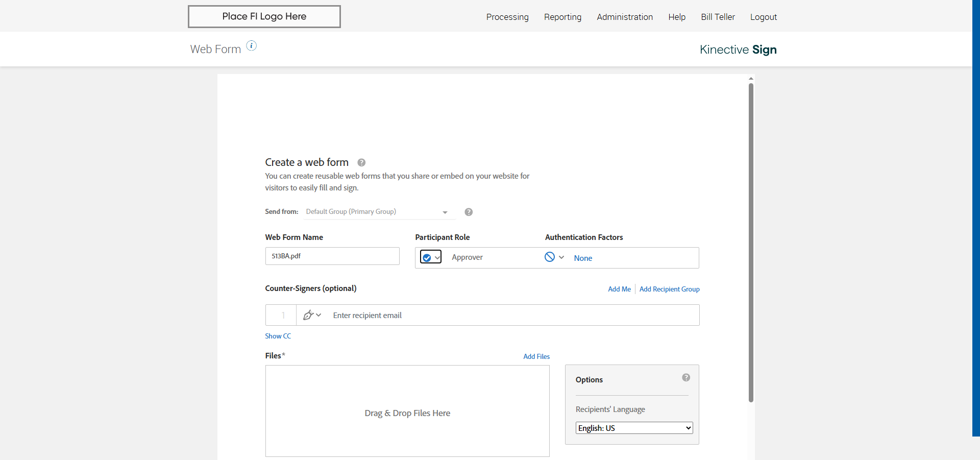
Task: Open the Processing menu
Action: pos(507,17)
